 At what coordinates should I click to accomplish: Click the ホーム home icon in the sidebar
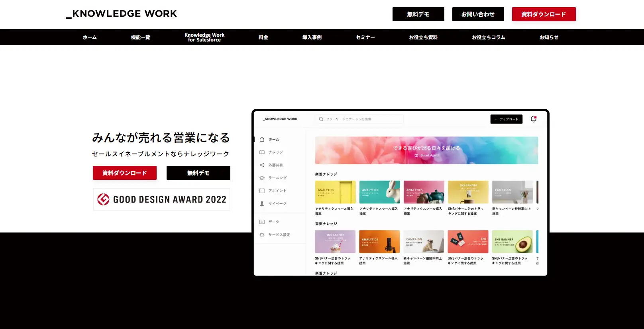(262, 140)
